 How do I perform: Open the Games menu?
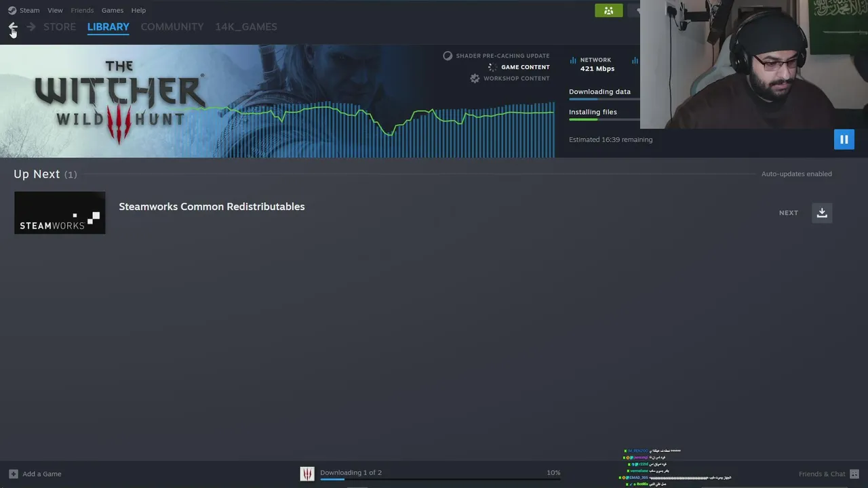113,10
